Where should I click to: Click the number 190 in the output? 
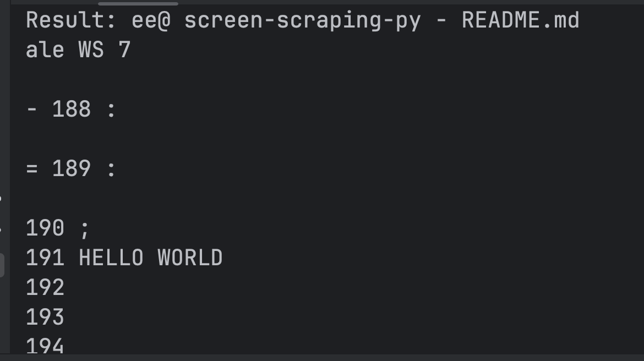click(x=45, y=228)
